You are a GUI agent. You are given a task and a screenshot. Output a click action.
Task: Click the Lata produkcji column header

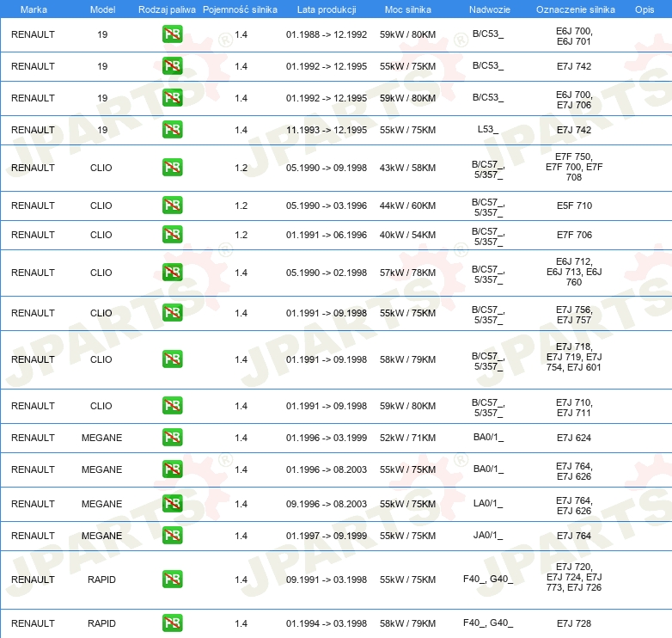point(327,9)
